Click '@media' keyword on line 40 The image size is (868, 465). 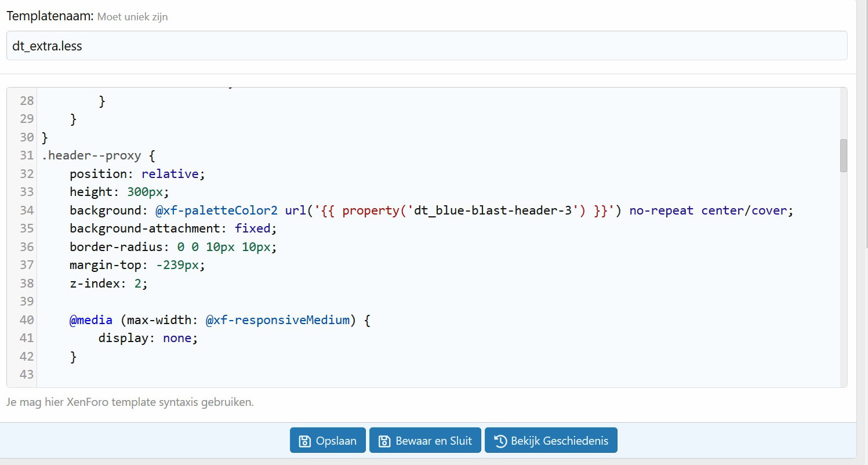[91, 320]
